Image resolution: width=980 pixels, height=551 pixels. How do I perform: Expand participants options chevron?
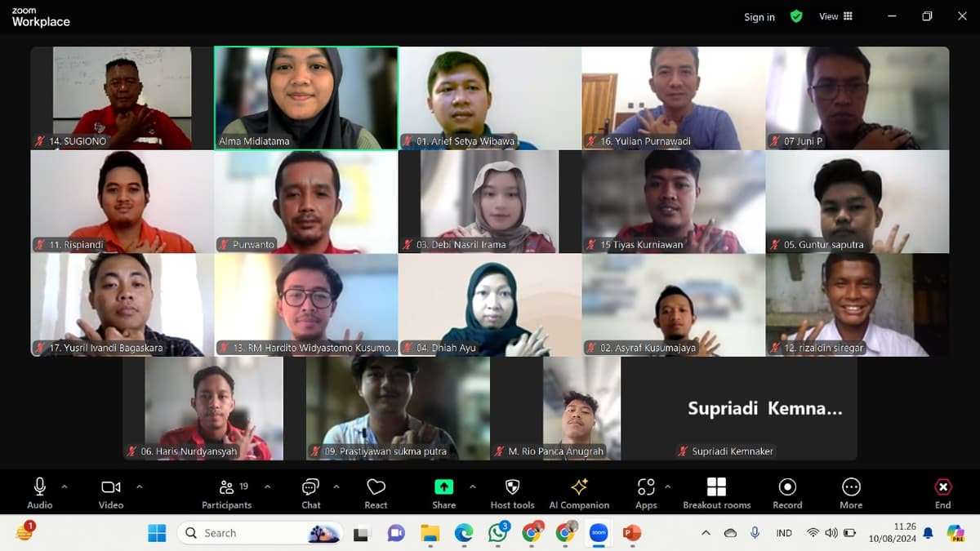tap(267, 487)
